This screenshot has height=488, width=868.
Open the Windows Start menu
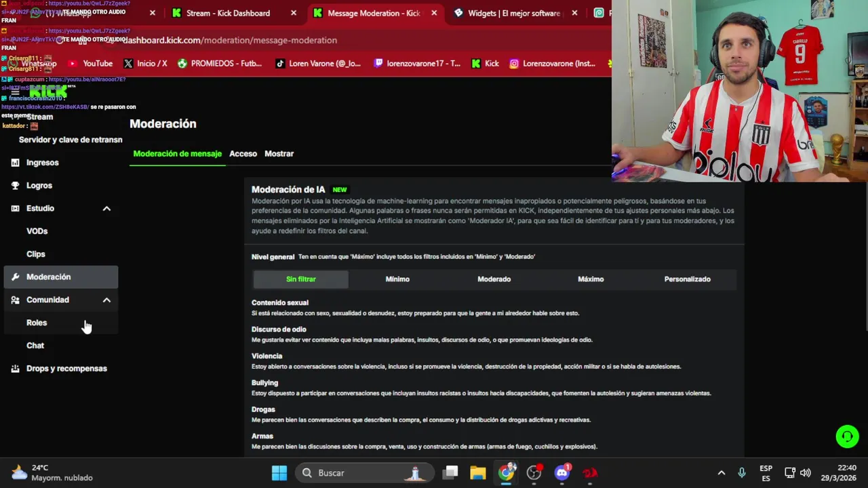[x=279, y=473]
